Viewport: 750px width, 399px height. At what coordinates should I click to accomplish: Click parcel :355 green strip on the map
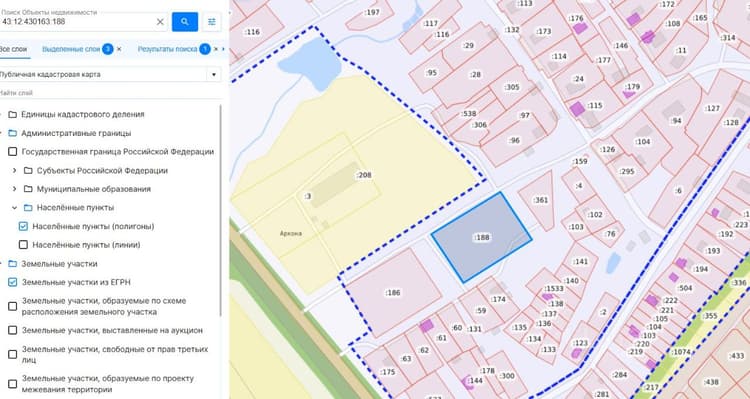pyautogui.click(x=710, y=316)
